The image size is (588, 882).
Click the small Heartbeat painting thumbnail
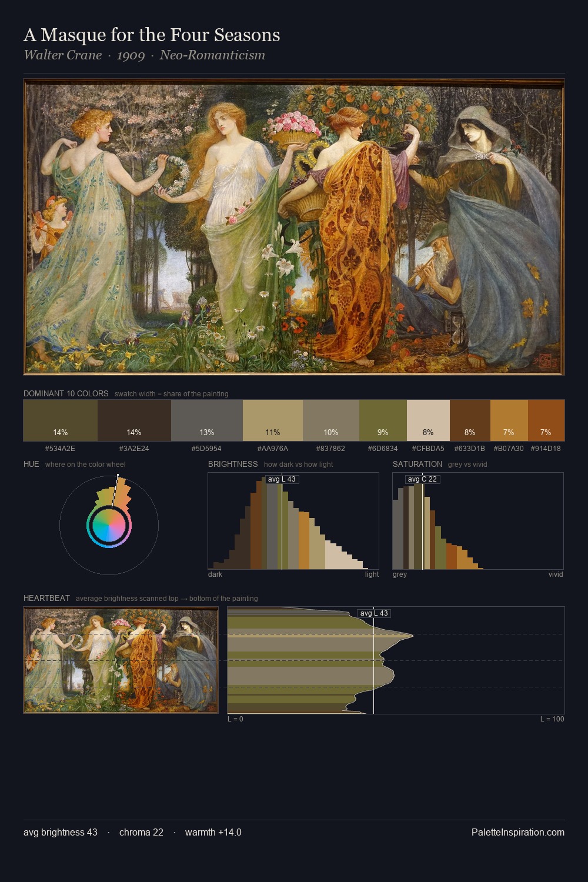pyautogui.click(x=121, y=660)
